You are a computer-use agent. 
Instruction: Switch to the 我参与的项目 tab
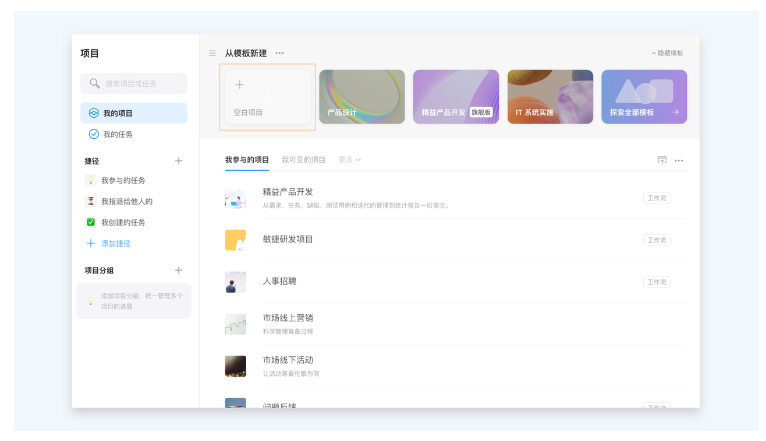coord(247,160)
